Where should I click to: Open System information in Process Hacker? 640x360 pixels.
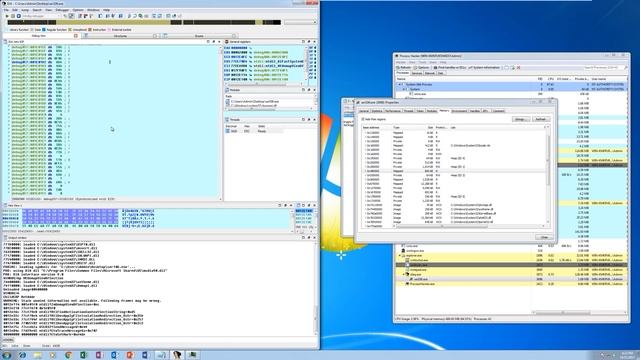click(484, 68)
